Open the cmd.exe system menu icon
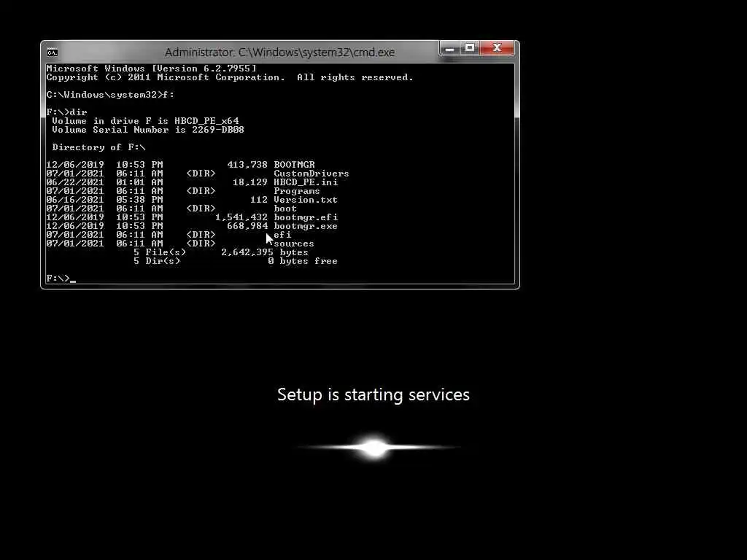 [53, 52]
